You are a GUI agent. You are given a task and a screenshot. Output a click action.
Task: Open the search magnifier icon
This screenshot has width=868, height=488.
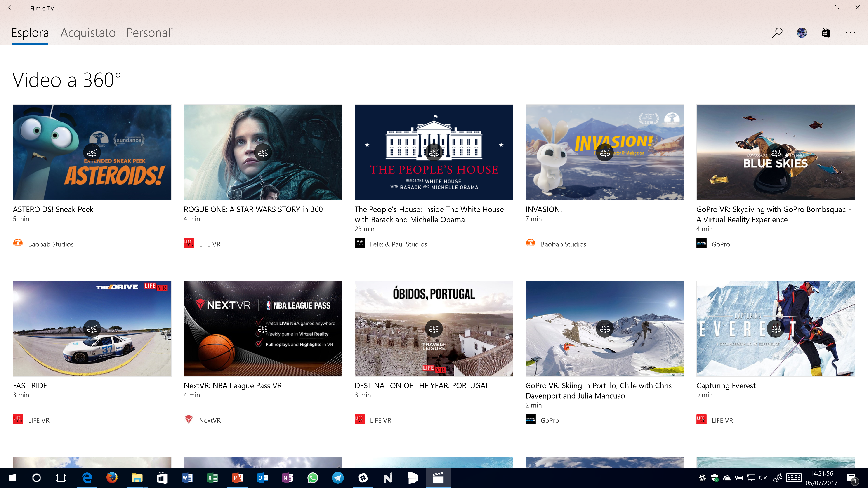[777, 33]
